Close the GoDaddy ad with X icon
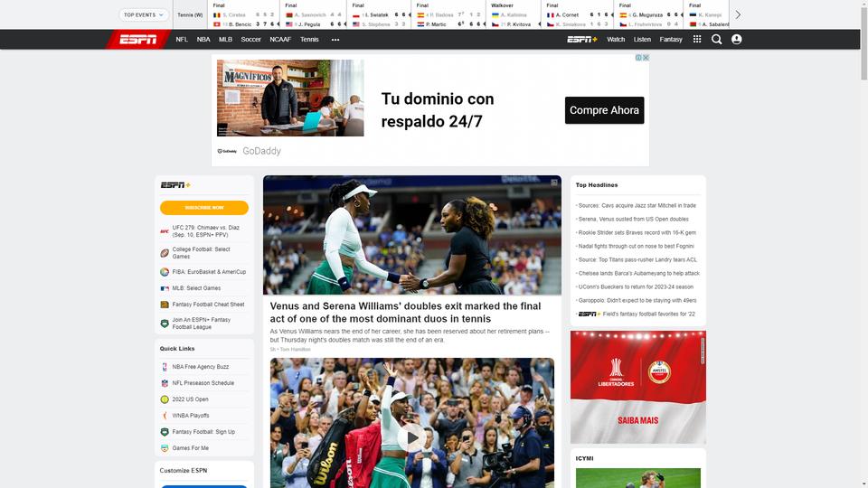This screenshot has height=488, width=868. (x=646, y=58)
